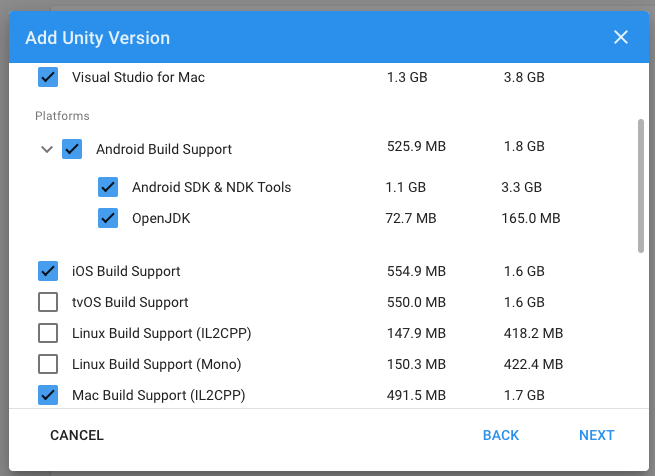
Task: Click the Platforms section heading
Action: 62,116
